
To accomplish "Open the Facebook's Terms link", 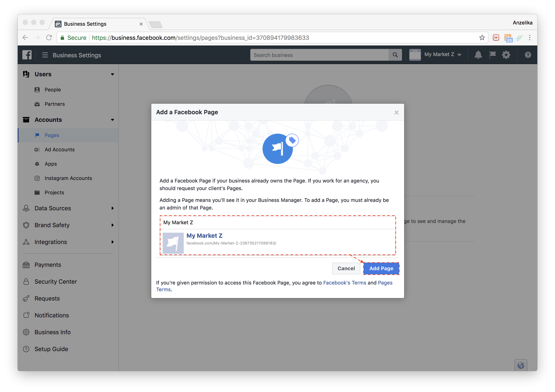I will tap(345, 283).
